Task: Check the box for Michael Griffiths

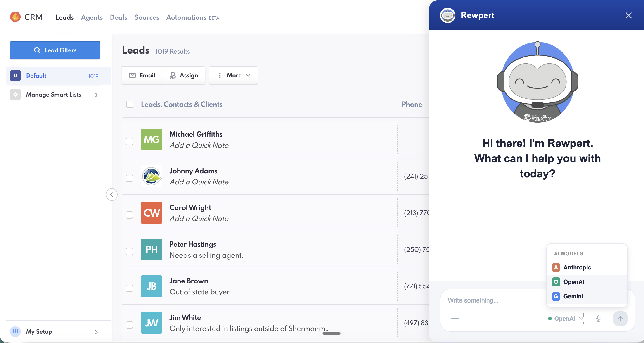Action: point(129,142)
